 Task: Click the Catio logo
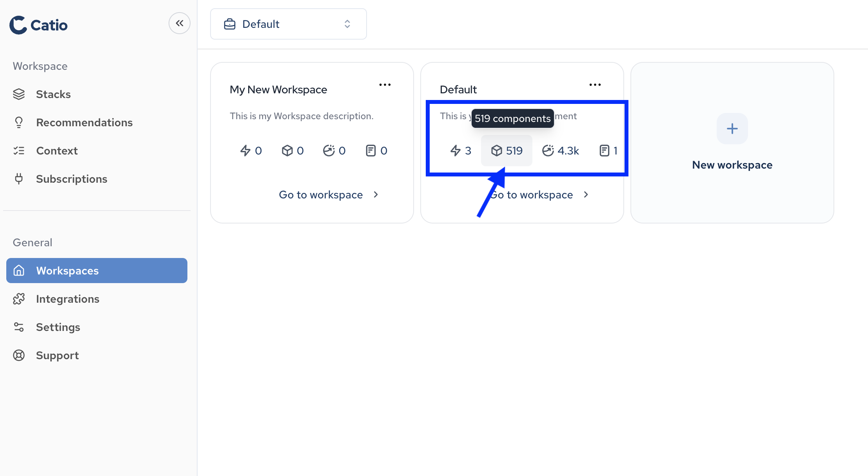click(38, 25)
